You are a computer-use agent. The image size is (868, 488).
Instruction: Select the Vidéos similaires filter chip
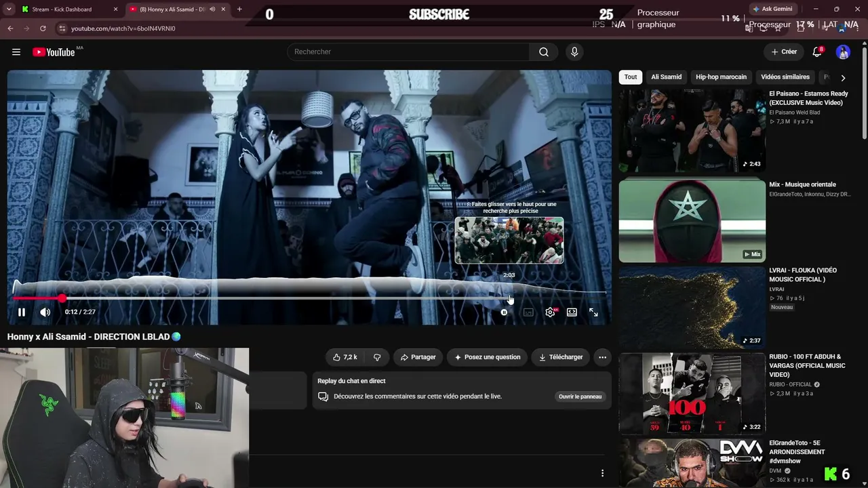tap(785, 77)
